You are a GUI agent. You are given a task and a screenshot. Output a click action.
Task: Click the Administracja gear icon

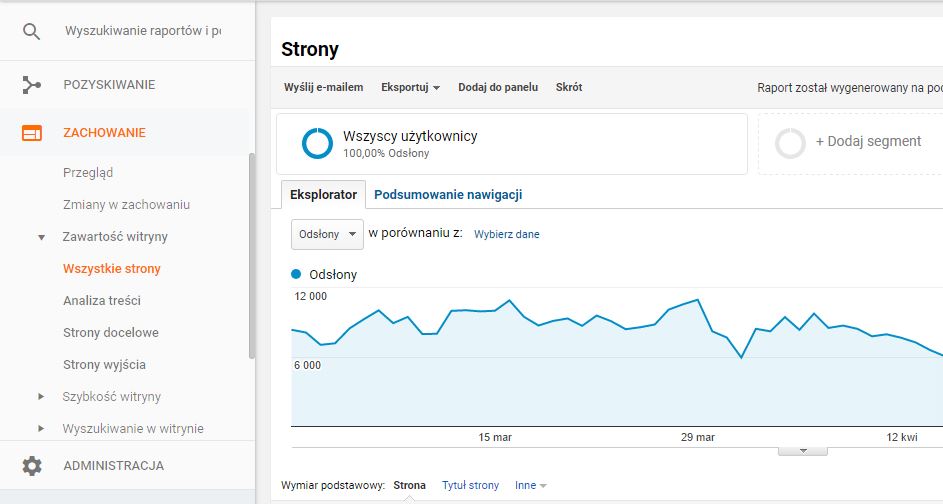click(32, 466)
